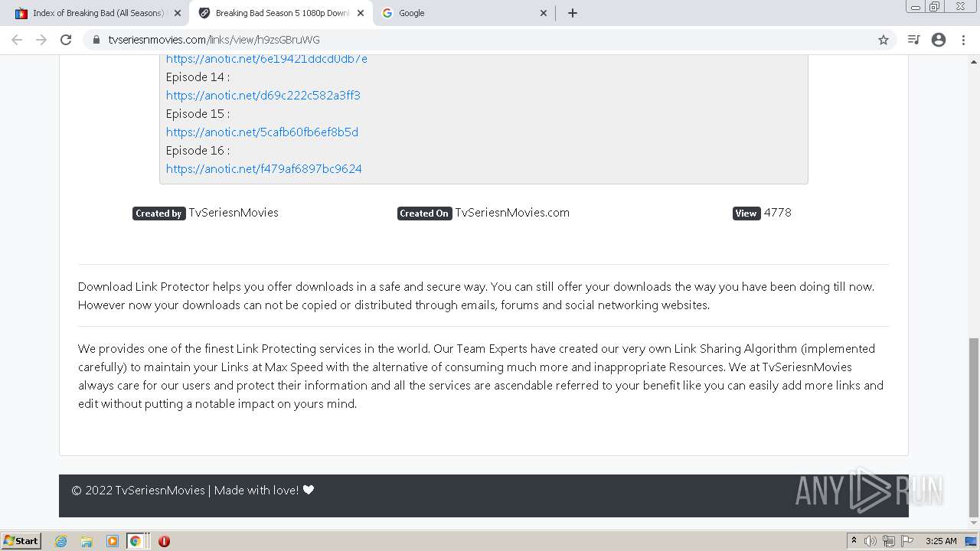Click the scrollbar down arrow

(x=973, y=524)
